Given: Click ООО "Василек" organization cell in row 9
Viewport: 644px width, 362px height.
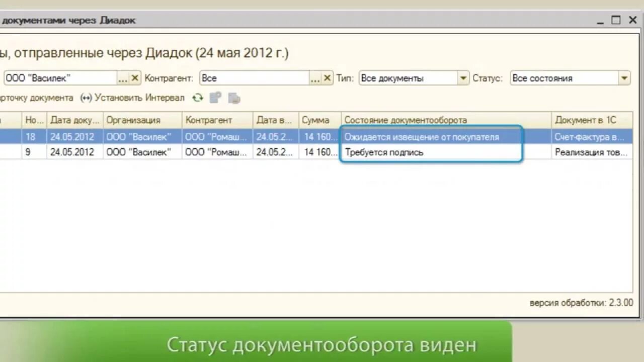Looking at the screenshot, I should click(x=142, y=152).
